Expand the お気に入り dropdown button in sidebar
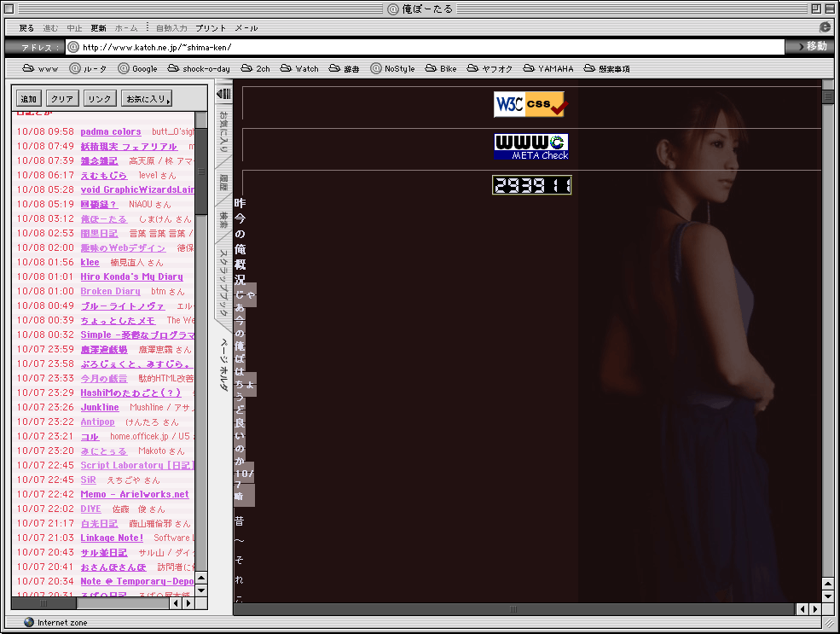840x634 pixels. [x=147, y=99]
